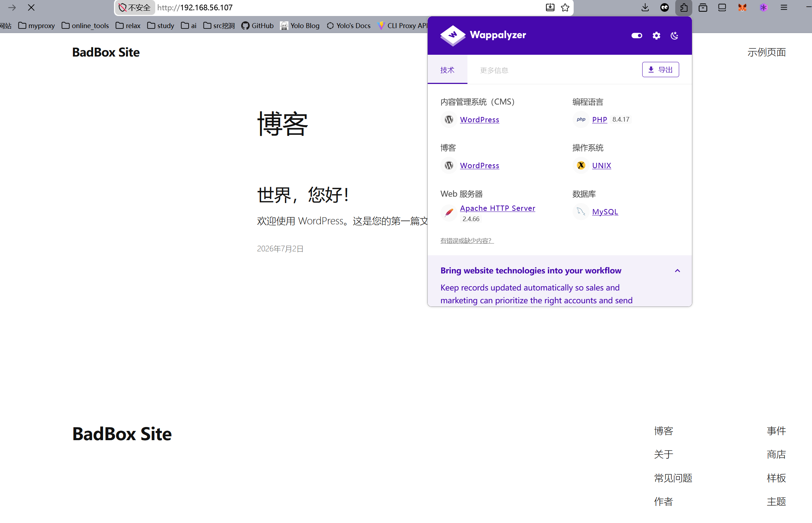
Task: Click the insecure connection shield icon
Action: click(123, 7)
